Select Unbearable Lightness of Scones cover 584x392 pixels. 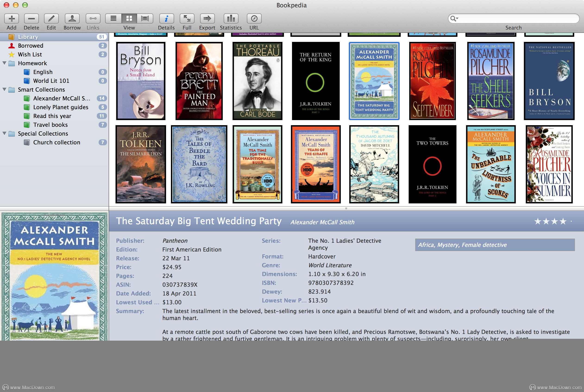(x=491, y=164)
